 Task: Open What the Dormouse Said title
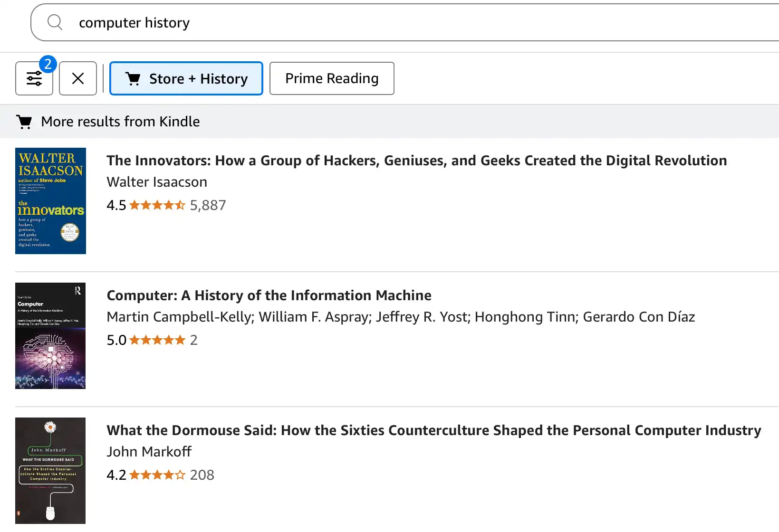tap(434, 430)
